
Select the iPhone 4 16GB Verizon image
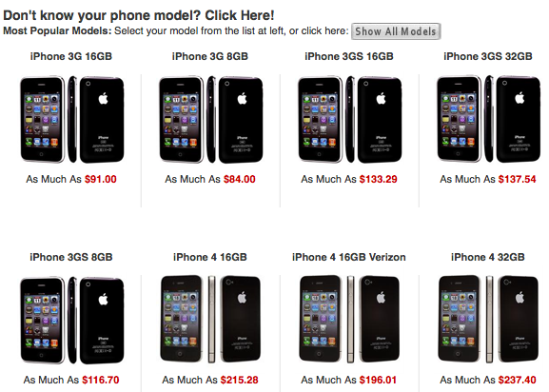point(349,319)
